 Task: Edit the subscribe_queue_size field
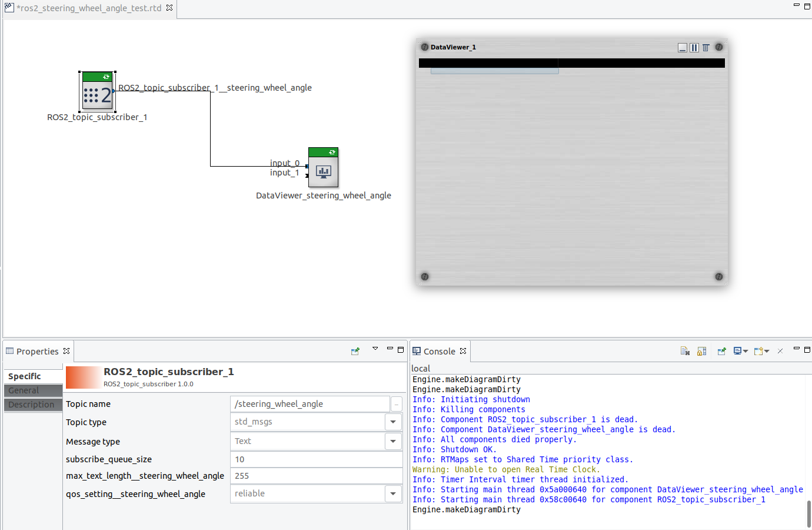(316, 459)
